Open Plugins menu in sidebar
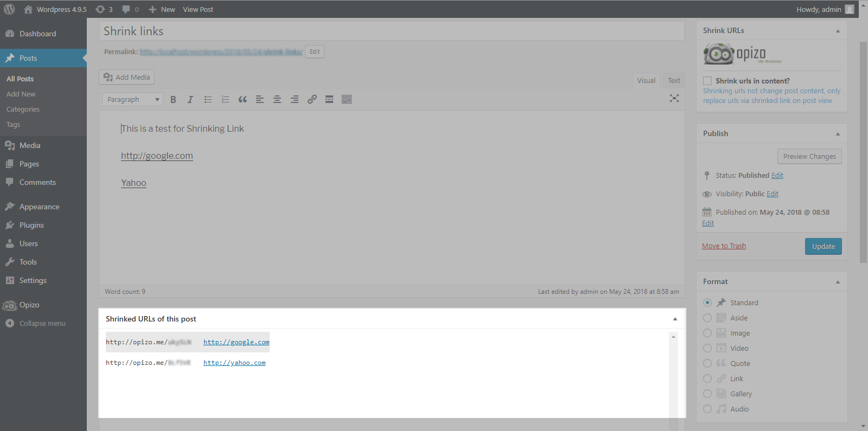This screenshot has width=868, height=431. click(x=43, y=225)
